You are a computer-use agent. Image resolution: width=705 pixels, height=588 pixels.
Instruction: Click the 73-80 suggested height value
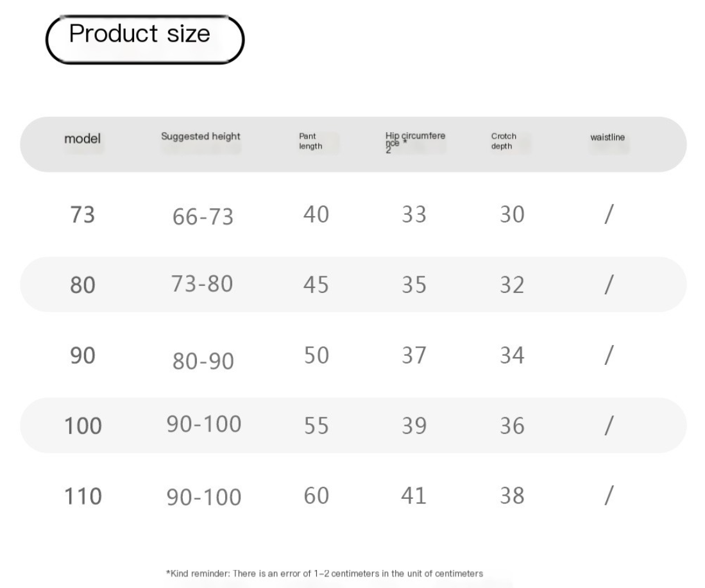(x=202, y=283)
